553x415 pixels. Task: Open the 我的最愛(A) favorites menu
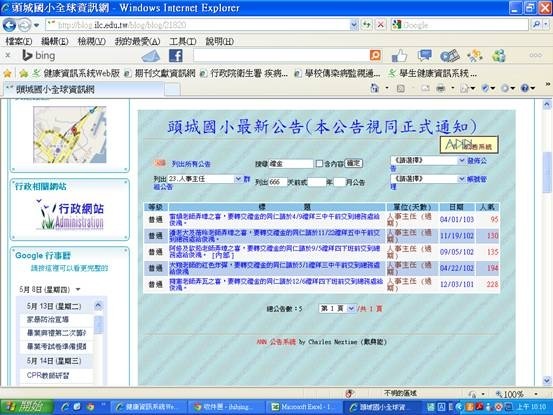click(138, 42)
